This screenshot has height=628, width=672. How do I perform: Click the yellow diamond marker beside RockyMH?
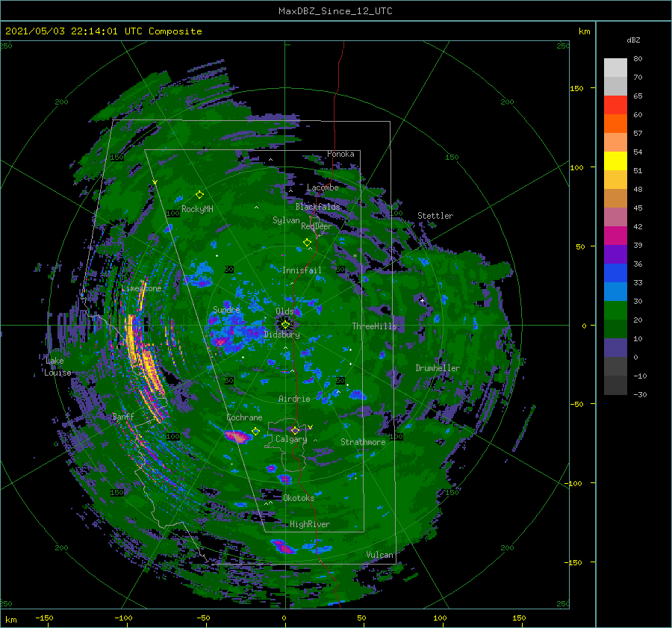coord(199,195)
